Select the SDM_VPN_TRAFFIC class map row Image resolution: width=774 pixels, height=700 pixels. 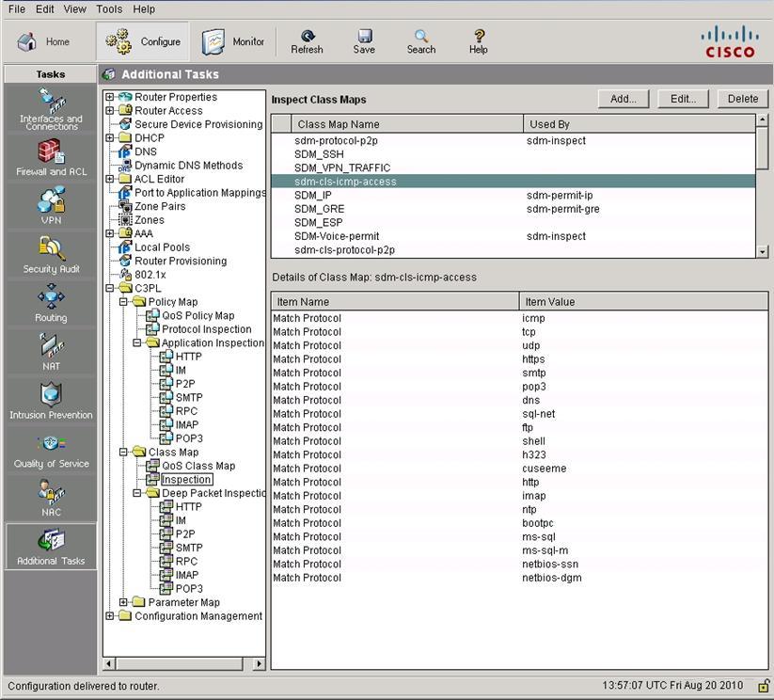point(513,168)
